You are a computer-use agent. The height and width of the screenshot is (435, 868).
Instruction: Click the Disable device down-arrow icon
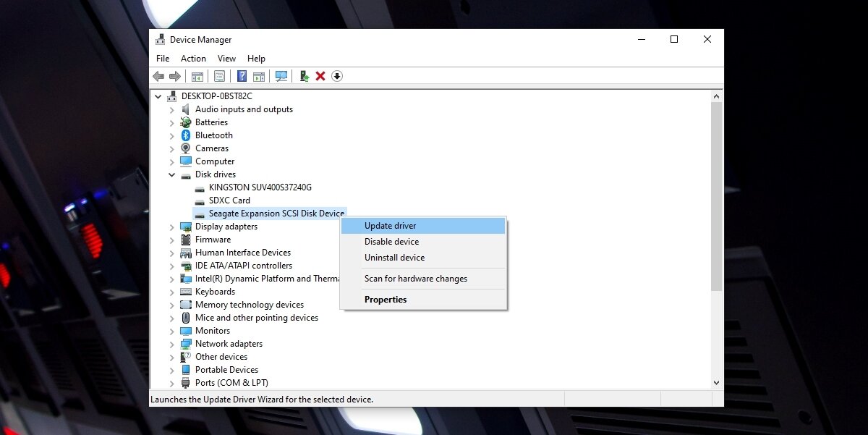[337, 76]
